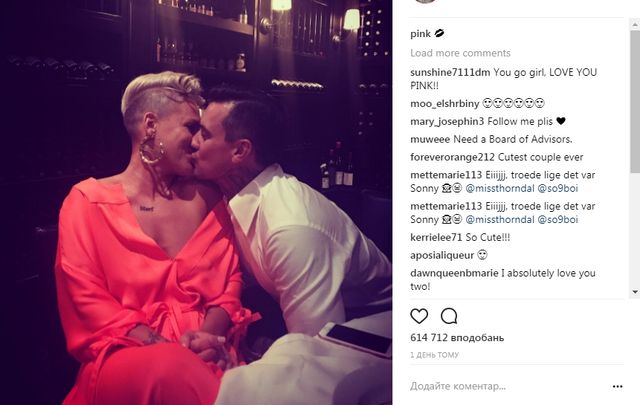Load more comments

click(x=460, y=53)
